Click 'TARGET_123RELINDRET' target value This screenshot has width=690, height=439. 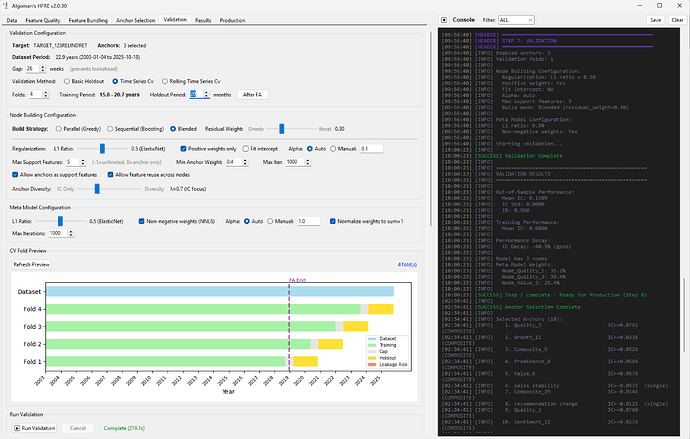pyautogui.click(x=60, y=45)
